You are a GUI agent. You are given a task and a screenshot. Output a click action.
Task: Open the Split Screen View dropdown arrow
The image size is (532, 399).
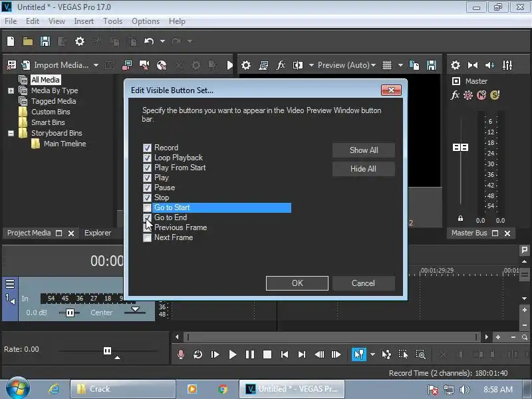click(311, 65)
